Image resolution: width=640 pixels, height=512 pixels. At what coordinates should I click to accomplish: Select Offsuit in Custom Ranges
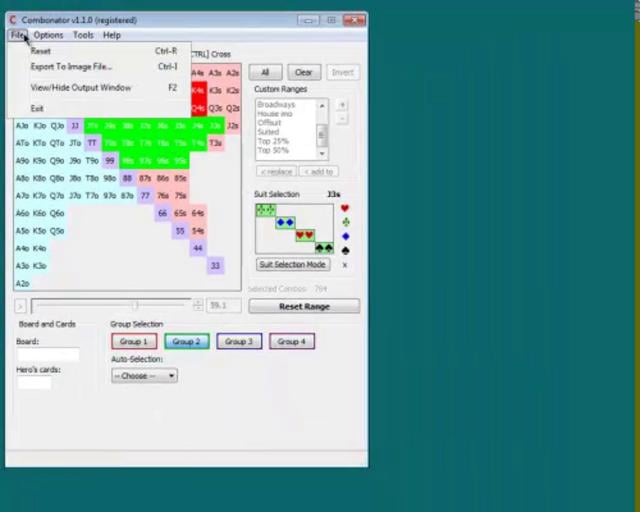pos(269,122)
